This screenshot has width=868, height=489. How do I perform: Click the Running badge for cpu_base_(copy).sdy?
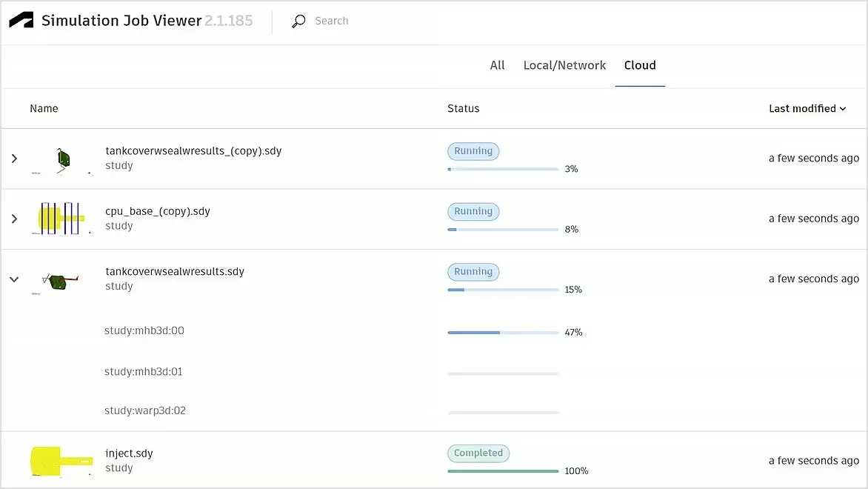(x=473, y=211)
